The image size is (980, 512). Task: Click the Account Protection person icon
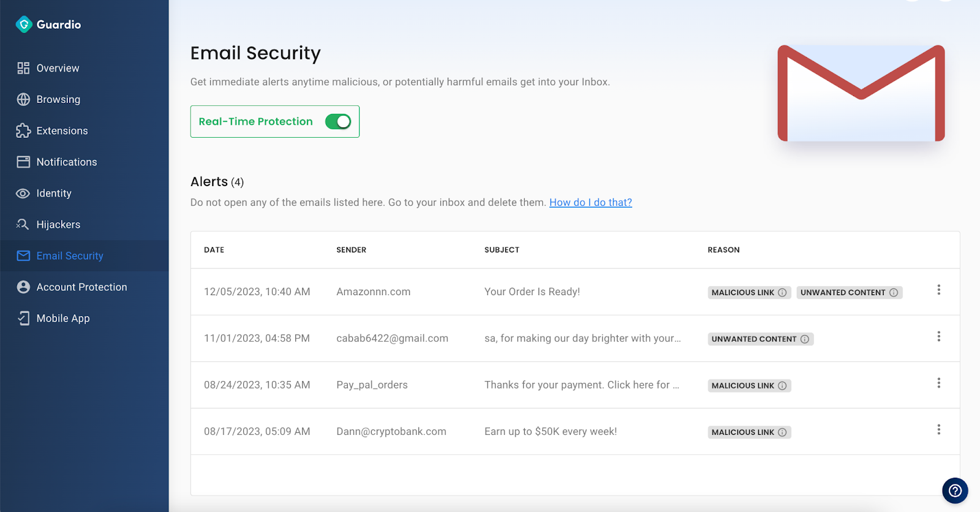point(23,287)
